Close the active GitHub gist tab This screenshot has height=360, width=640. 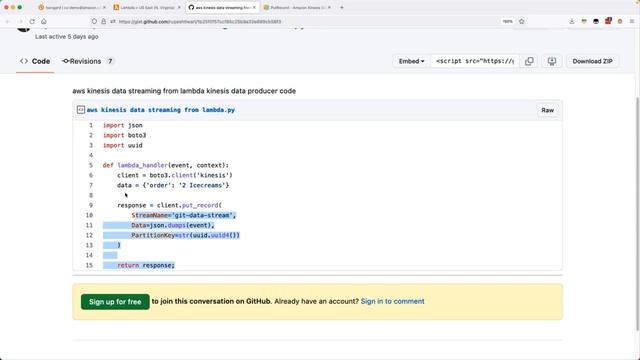click(254, 7)
